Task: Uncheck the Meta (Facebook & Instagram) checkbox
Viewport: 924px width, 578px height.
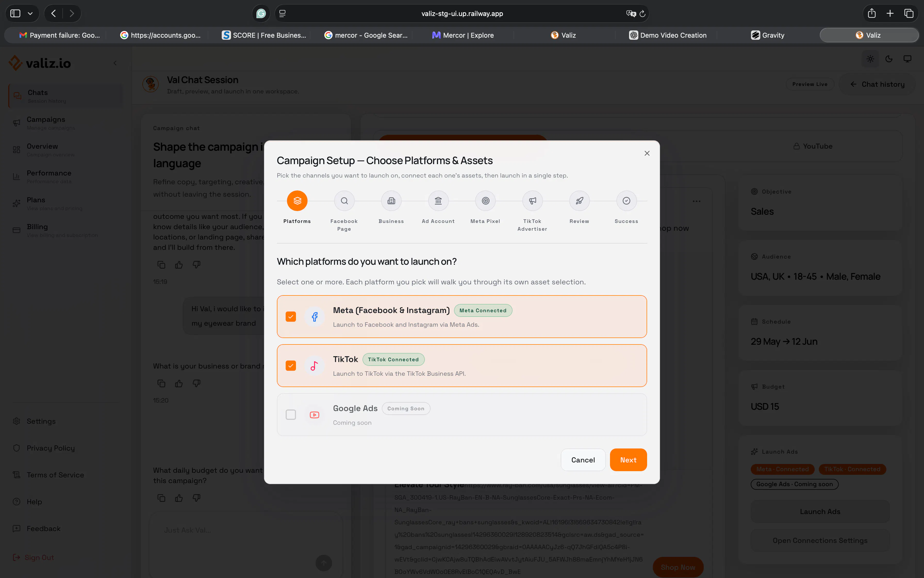Action: (x=291, y=317)
